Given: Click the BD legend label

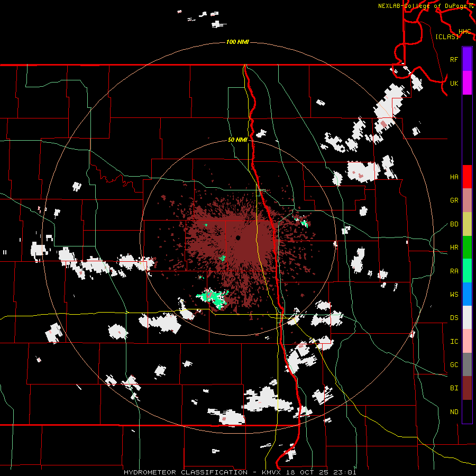Looking at the screenshot, I should [454, 224].
